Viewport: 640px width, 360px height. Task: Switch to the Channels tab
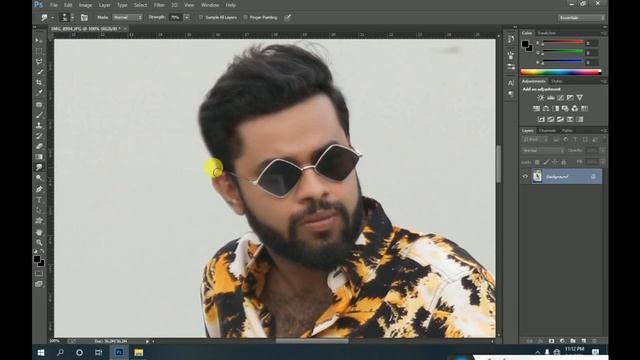click(547, 131)
